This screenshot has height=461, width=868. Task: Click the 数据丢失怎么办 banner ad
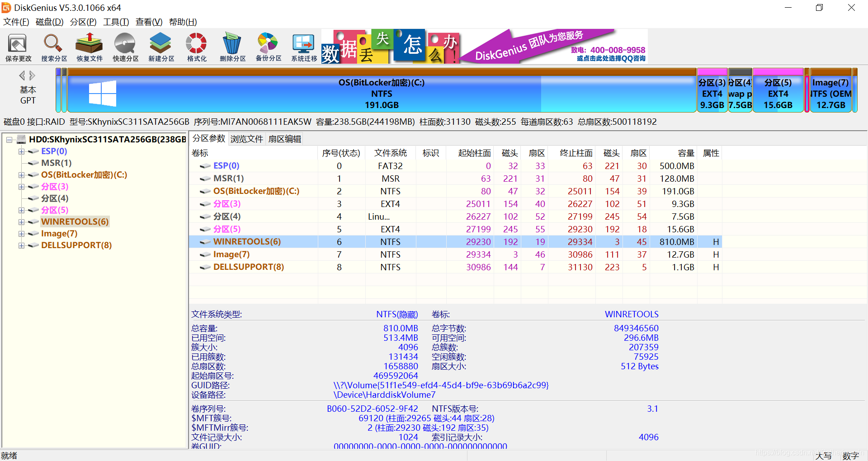pyautogui.click(x=391, y=47)
